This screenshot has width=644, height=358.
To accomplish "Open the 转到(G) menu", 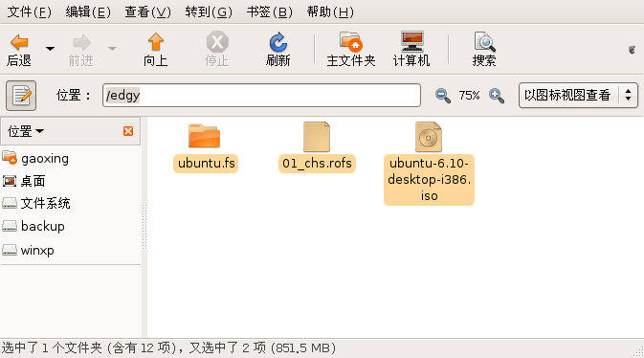I will [209, 11].
